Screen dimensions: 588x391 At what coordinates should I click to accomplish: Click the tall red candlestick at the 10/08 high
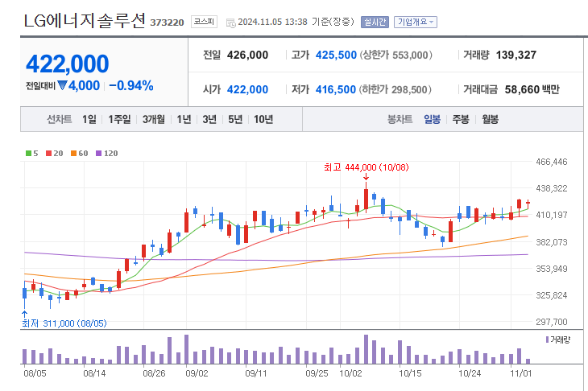tap(366, 199)
